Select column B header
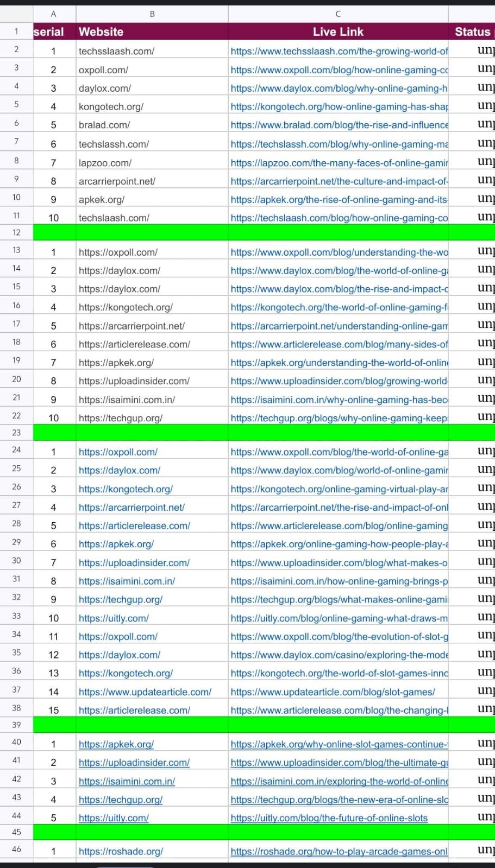The image size is (495, 868). click(x=152, y=14)
